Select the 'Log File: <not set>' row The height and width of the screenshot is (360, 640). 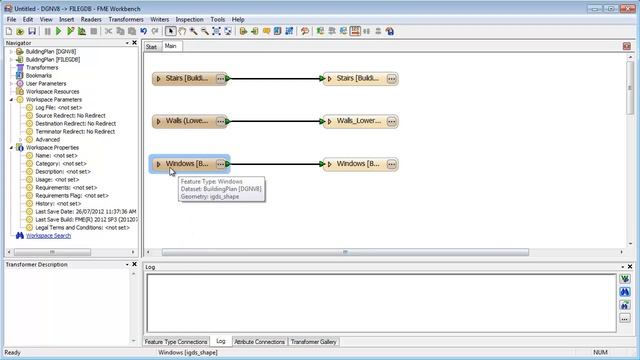pos(58,108)
